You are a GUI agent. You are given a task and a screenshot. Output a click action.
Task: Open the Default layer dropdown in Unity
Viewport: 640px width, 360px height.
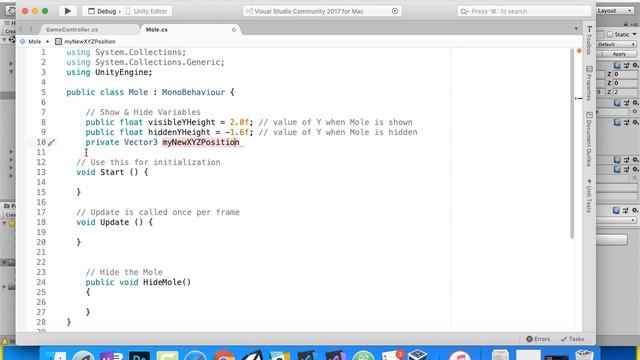coord(616,44)
